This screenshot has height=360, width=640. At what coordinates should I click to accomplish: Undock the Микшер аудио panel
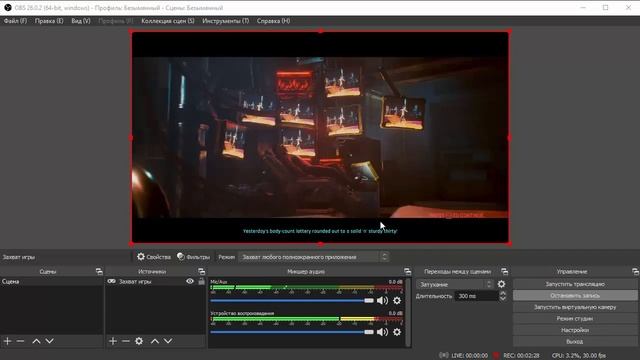407,271
